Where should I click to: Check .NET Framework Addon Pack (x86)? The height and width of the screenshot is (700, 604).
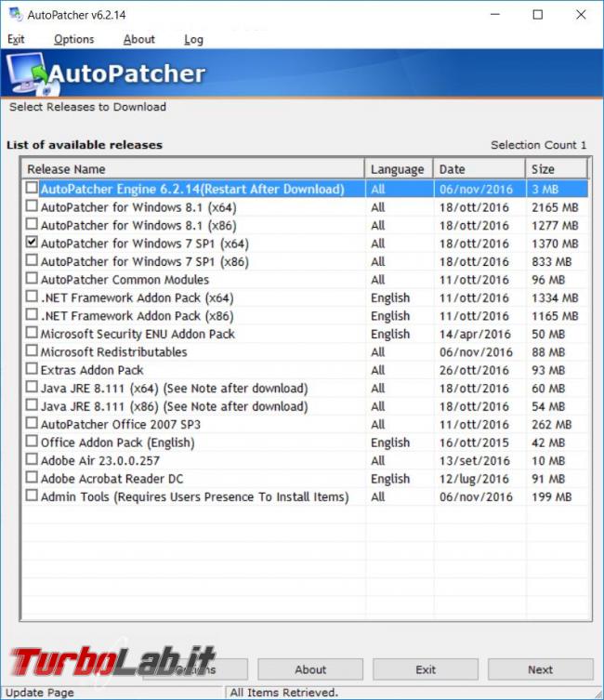(x=32, y=315)
